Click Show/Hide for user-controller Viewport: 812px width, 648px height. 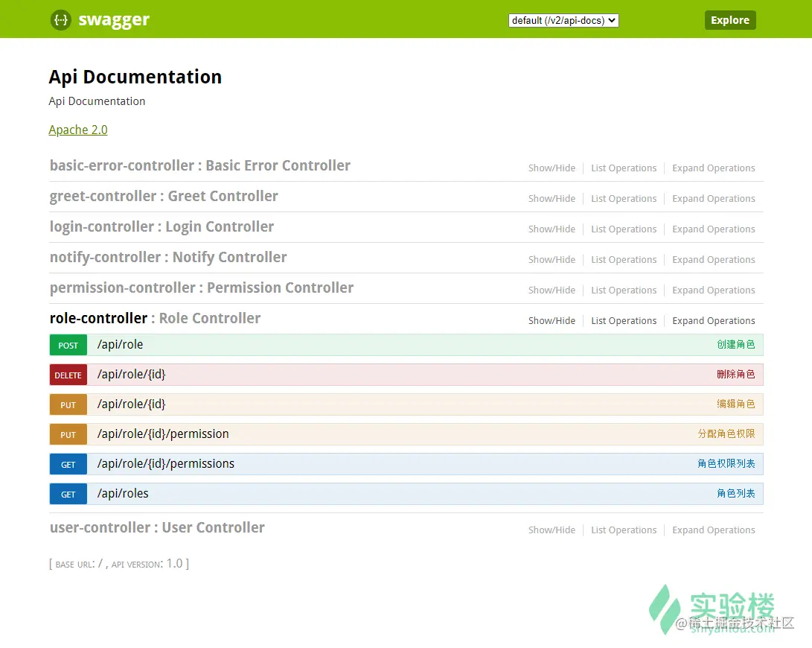point(552,530)
